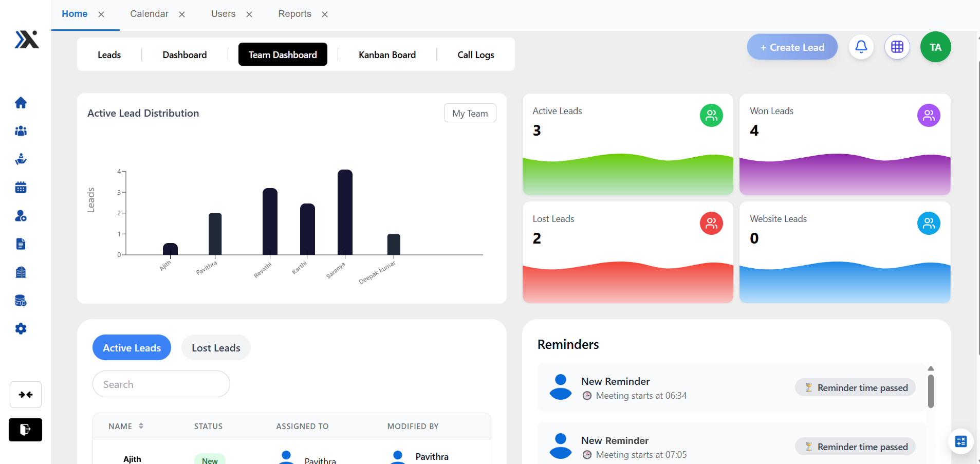980x464 pixels.
Task: Close the Reports tab
Action: [x=325, y=14]
